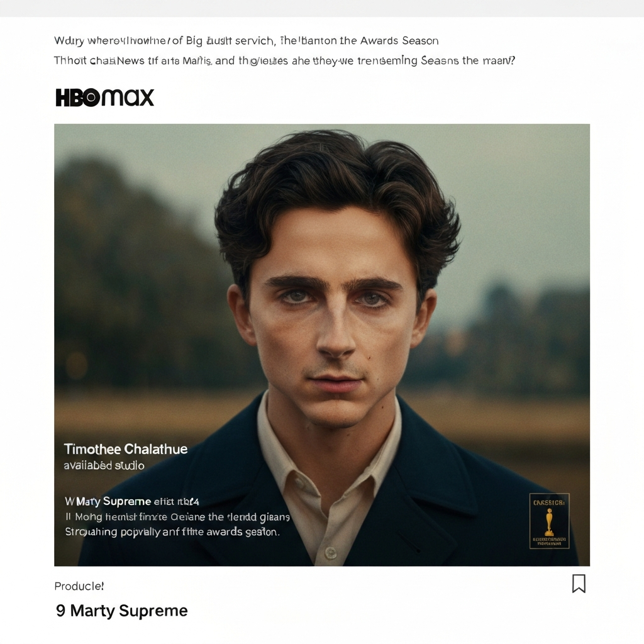Click the gray bar at the page top
Viewport: 644px width, 644px height.
(322, 8)
